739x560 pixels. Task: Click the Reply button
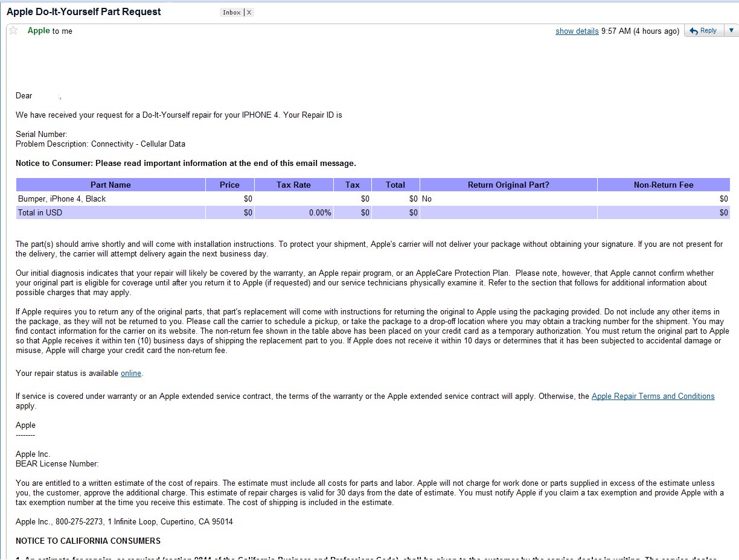tap(703, 31)
